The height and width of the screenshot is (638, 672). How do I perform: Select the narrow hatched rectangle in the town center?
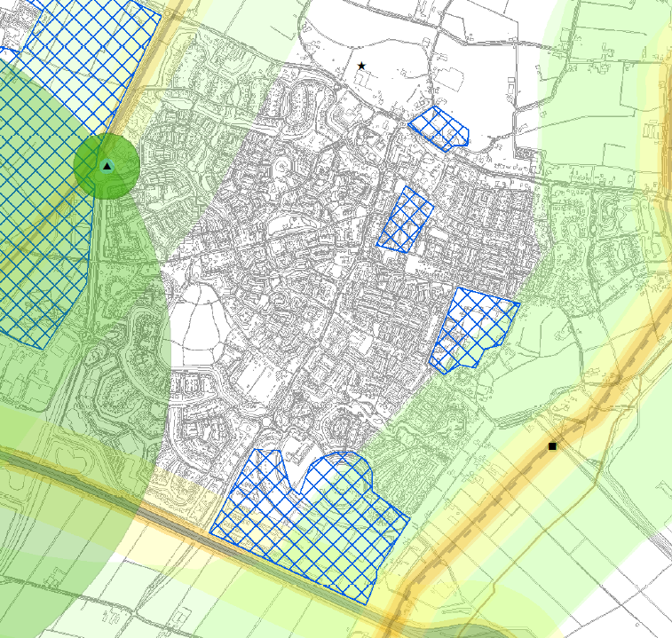(x=406, y=220)
